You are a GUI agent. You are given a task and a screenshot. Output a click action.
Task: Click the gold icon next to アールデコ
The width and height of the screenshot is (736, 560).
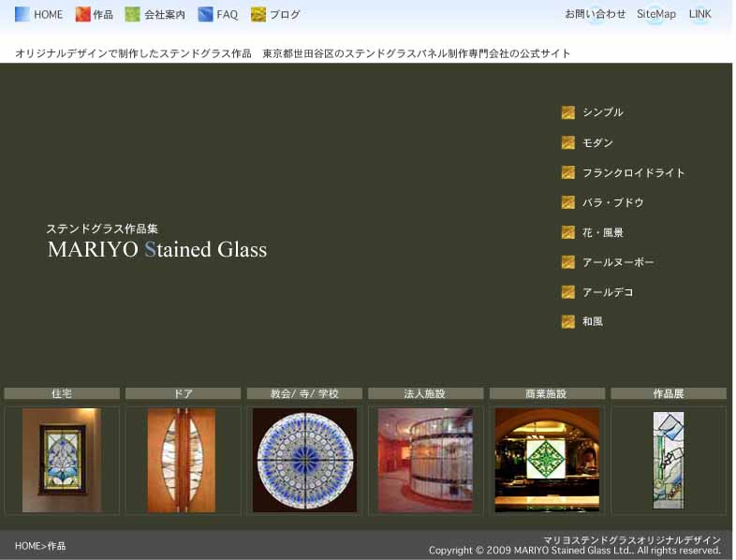[x=567, y=292]
